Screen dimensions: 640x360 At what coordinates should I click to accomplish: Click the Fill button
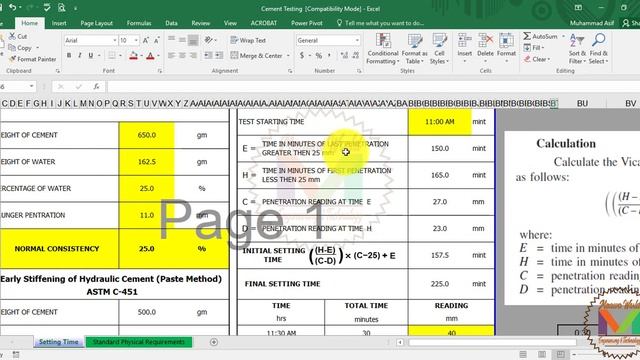[x=533, y=48]
